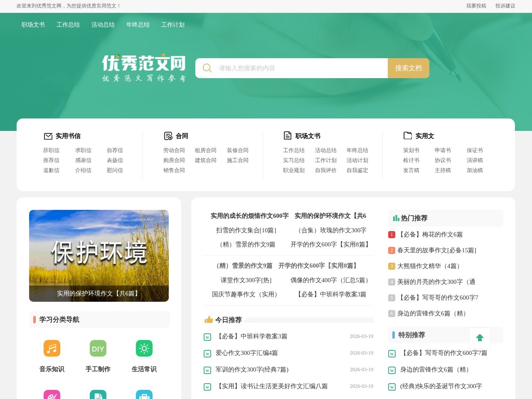Viewport: 532px width, 399px height.
Task: Open the 工作总结 navigation menu
Action: tap(68, 25)
